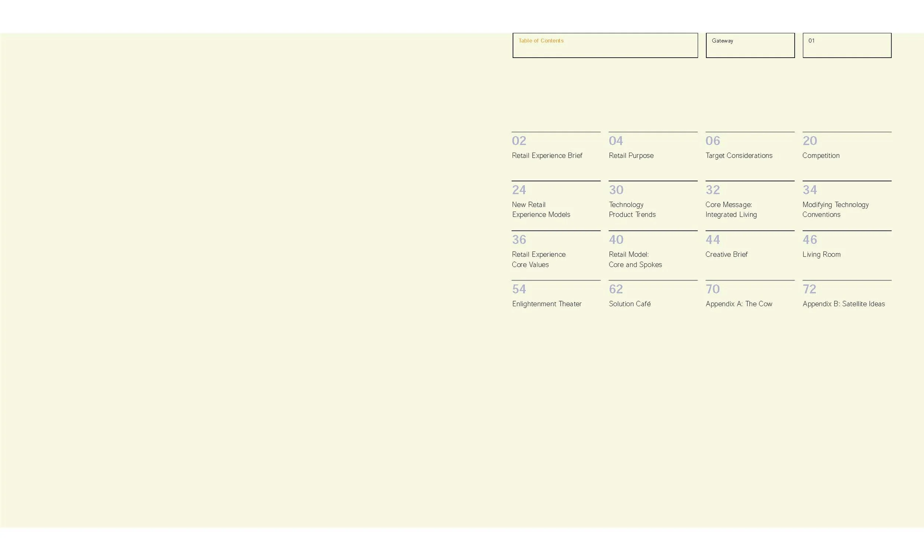Open the Retail Experience Brief entry
Screen dimensions: 924x560
click(x=547, y=156)
